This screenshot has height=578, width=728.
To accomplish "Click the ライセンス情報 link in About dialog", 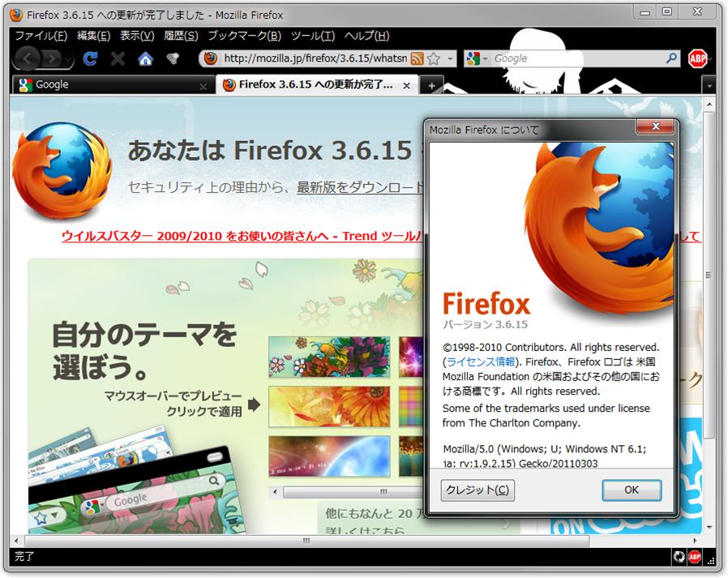I will pyautogui.click(x=481, y=362).
